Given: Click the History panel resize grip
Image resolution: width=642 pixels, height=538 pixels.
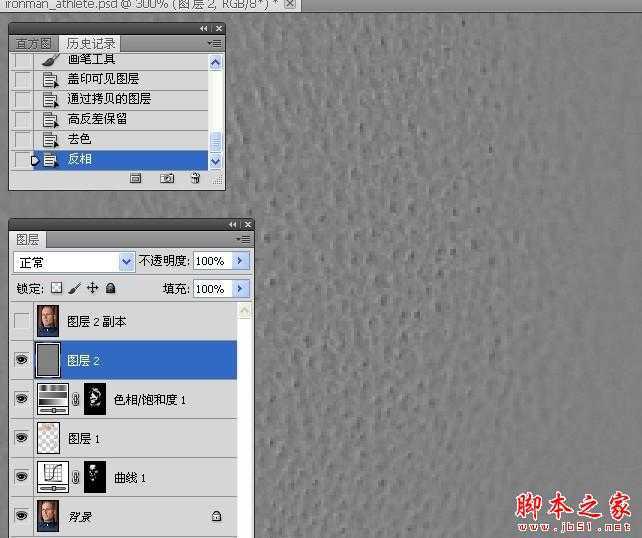Looking at the screenshot, I should pos(217,179).
